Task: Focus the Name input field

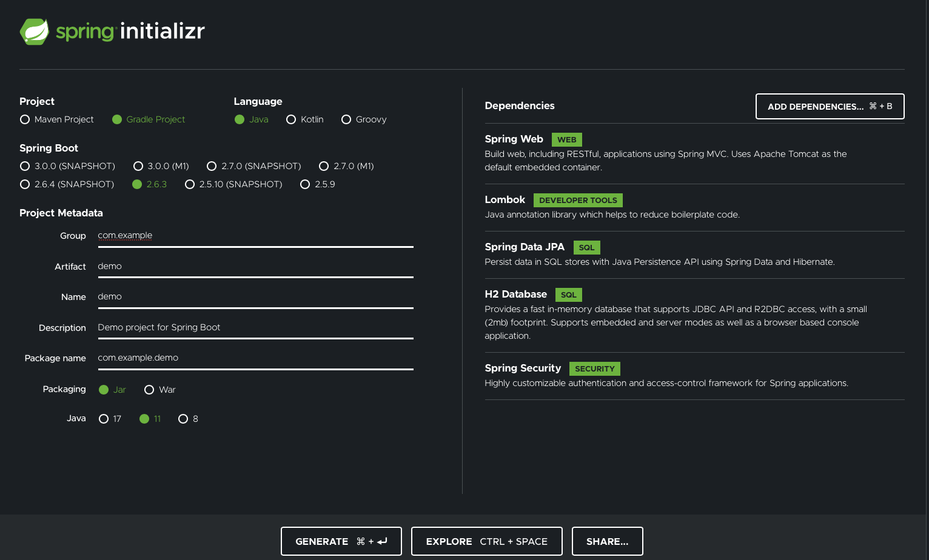Action: click(255, 297)
